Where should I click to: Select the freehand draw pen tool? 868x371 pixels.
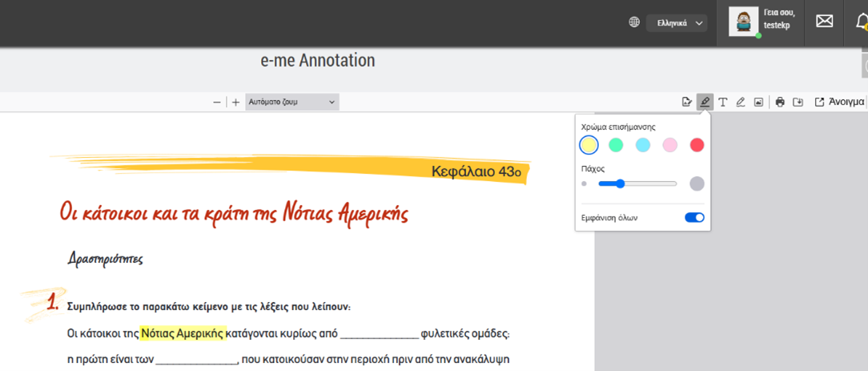[x=741, y=102]
